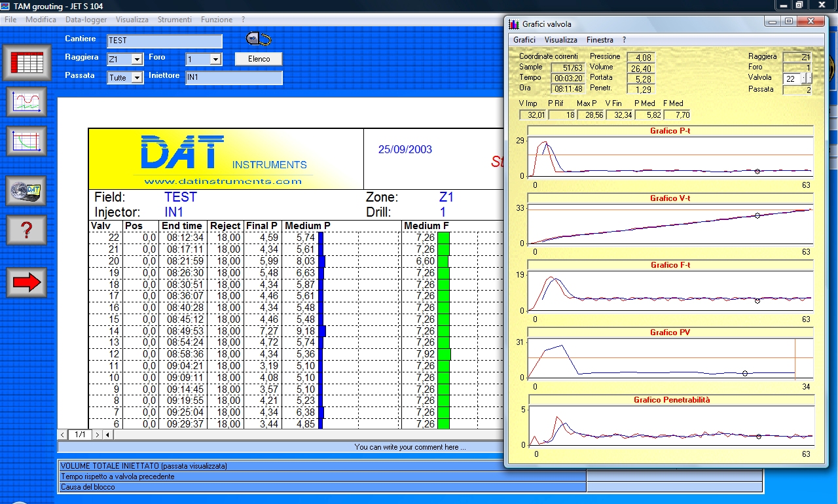Open the Visualizza menu in Grafici valvola
This screenshot has height=504, width=838.
tap(560, 40)
